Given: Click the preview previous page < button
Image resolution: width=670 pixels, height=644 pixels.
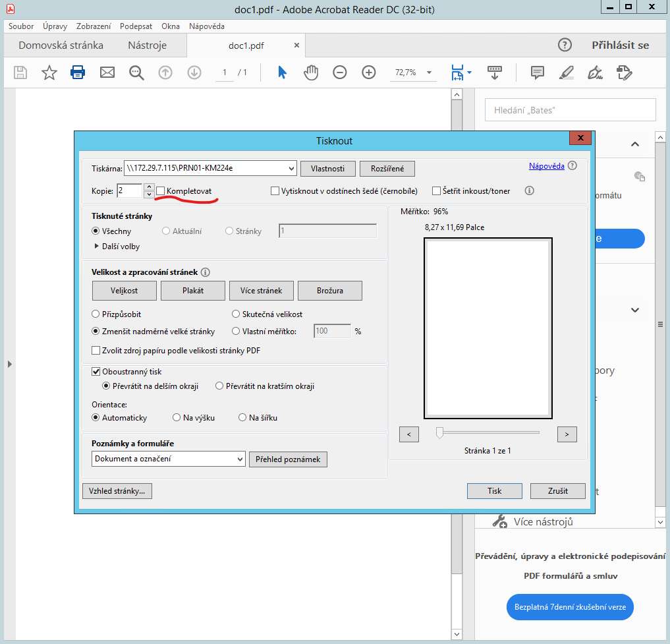Looking at the screenshot, I should pos(409,434).
